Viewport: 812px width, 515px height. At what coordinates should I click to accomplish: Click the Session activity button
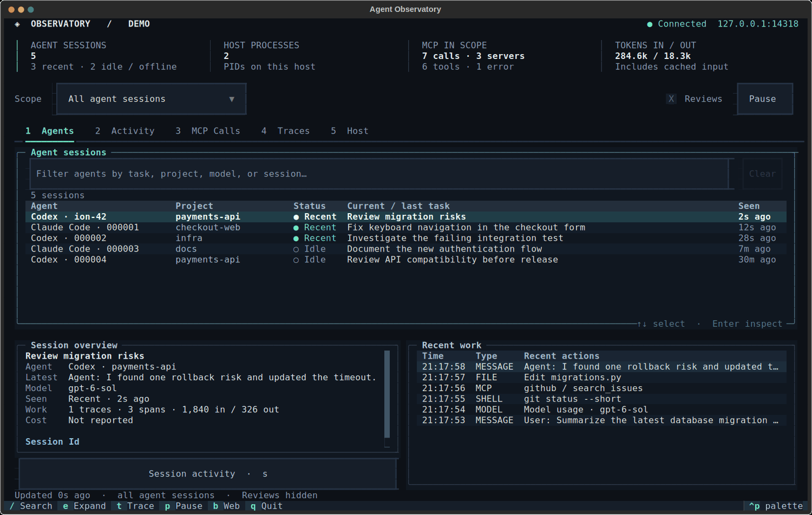pyautogui.click(x=208, y=474)
